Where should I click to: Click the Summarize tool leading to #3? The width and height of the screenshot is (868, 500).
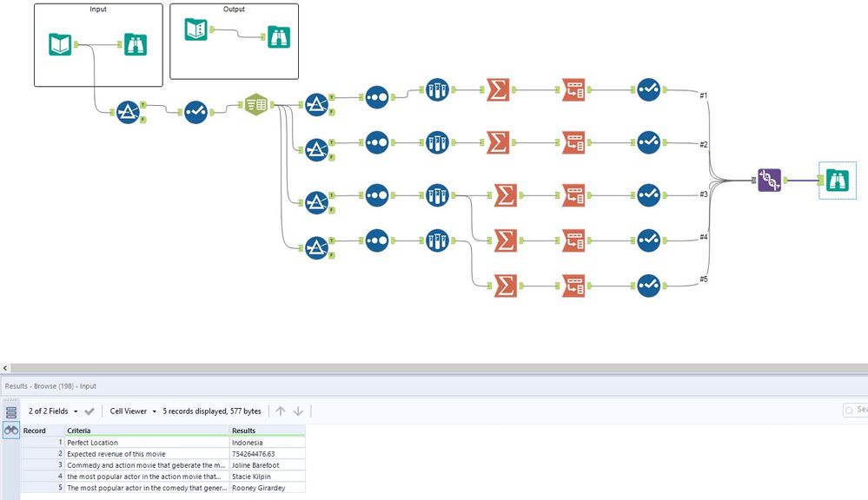click(x=506, y=195)
